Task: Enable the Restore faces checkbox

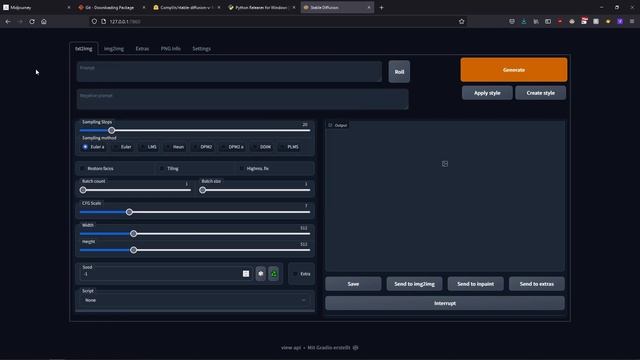Action: tap(82, 169)
